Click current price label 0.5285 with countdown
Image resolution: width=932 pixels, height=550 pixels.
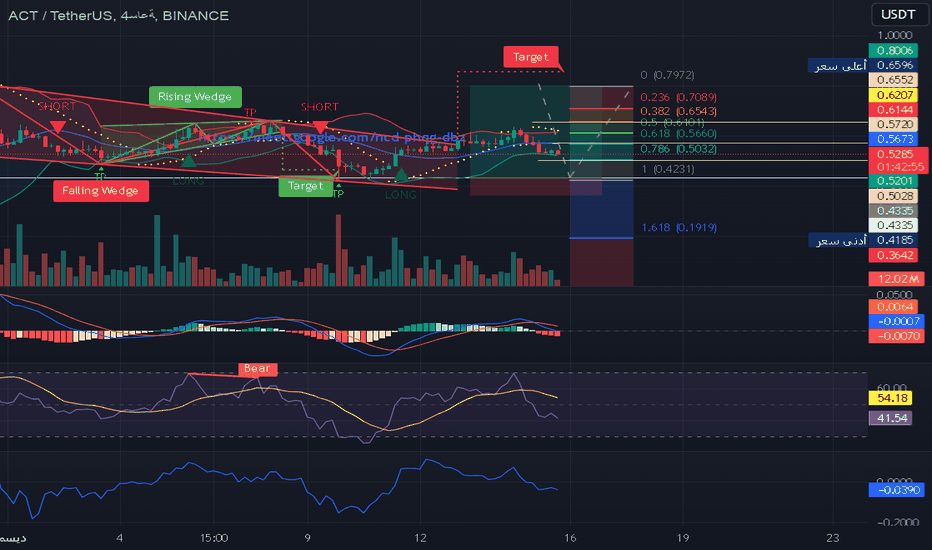(x=894, y=160)
